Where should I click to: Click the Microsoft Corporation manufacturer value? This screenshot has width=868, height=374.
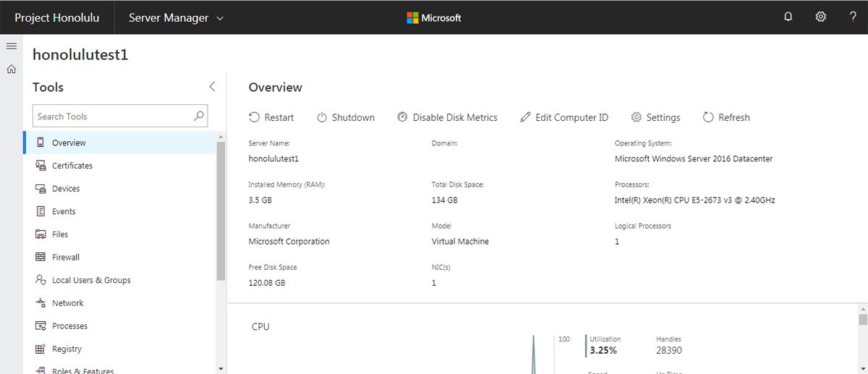289,242
